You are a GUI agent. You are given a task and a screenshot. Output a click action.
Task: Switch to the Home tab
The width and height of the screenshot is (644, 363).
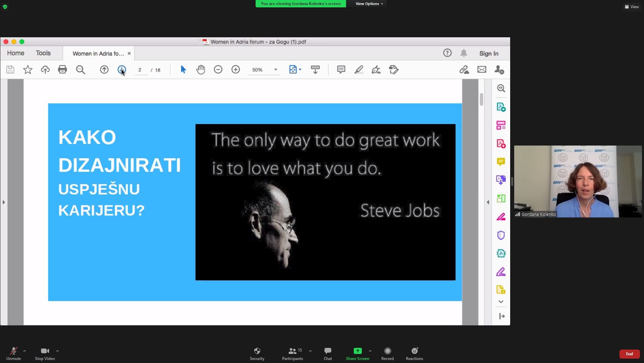[x=15, y=53]
